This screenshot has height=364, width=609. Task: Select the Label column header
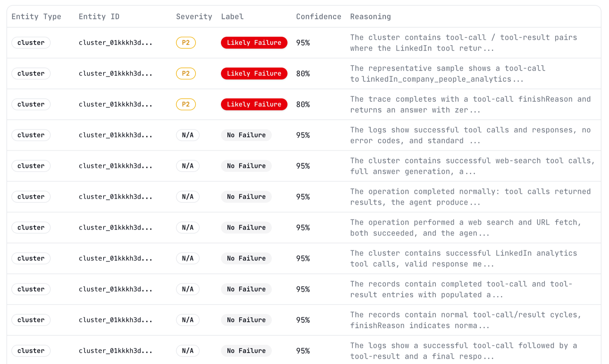232,17
